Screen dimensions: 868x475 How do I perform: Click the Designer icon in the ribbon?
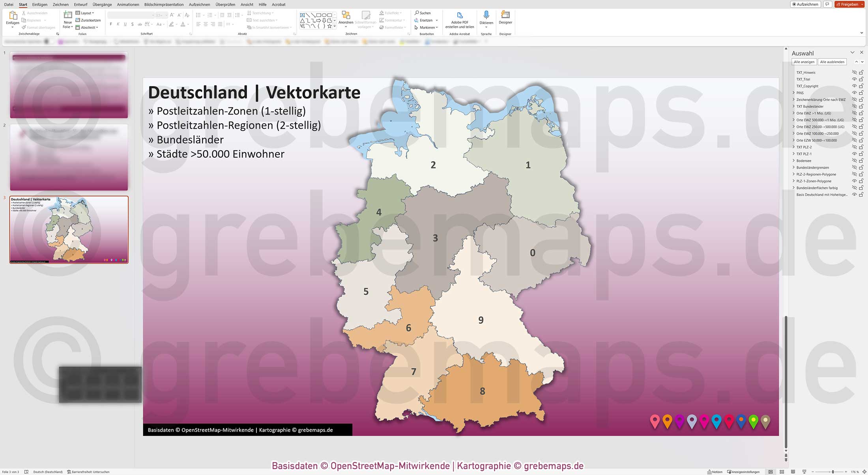coord(505,16)
